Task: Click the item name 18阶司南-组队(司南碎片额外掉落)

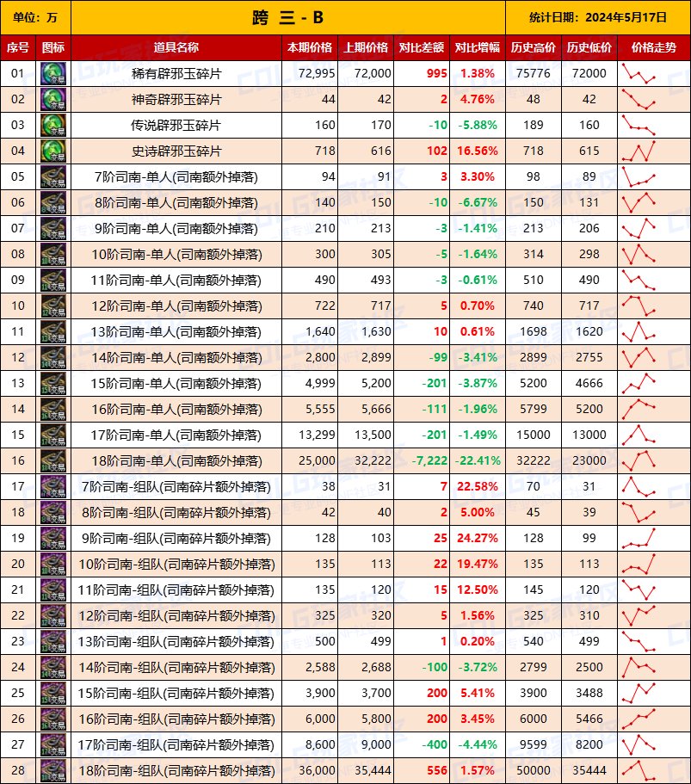Action: coord(176,770)
